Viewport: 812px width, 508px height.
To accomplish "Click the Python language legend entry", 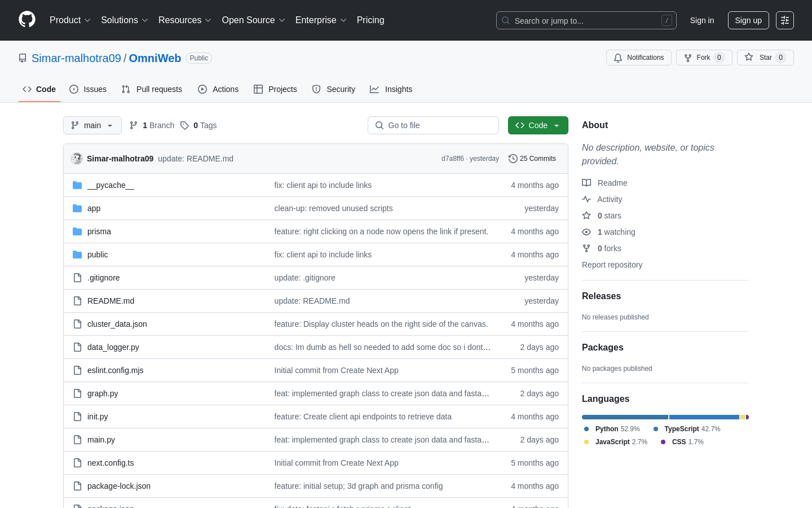I will click(612, 429).
